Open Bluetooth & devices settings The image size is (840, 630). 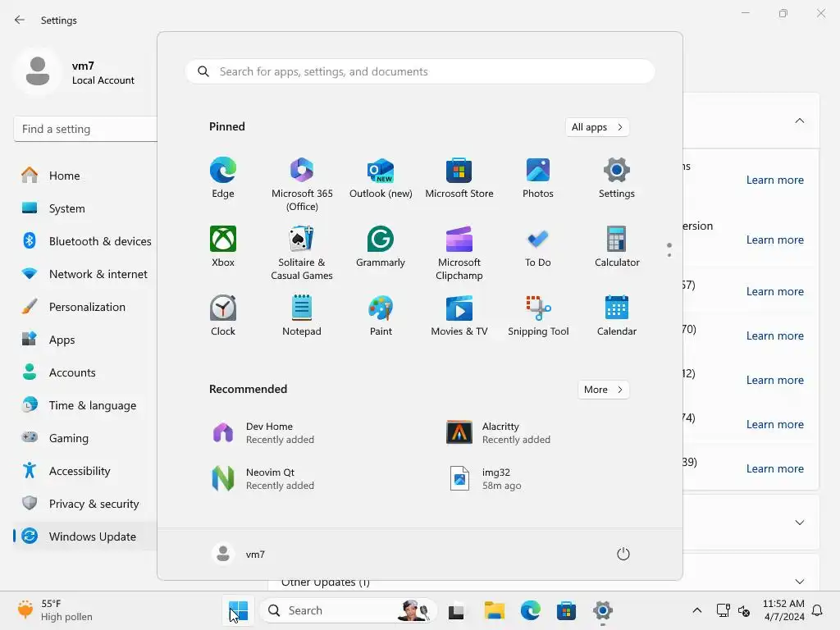[85, 241]
